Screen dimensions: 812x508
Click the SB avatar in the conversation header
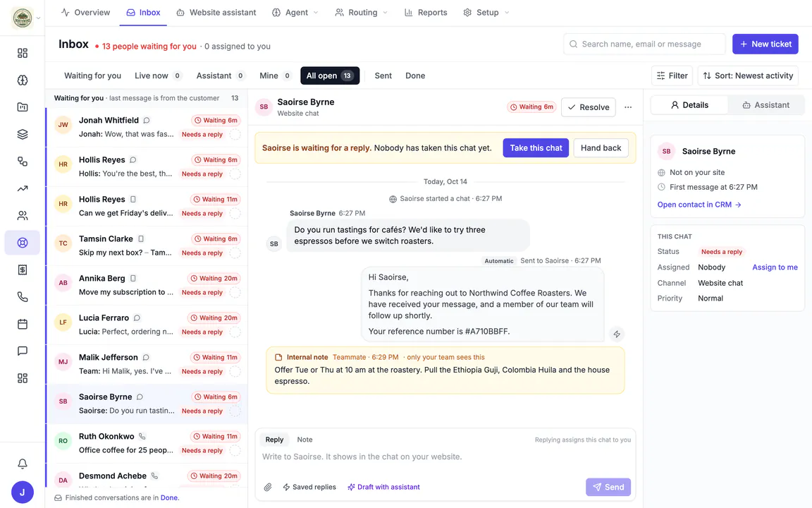[264, 107]
